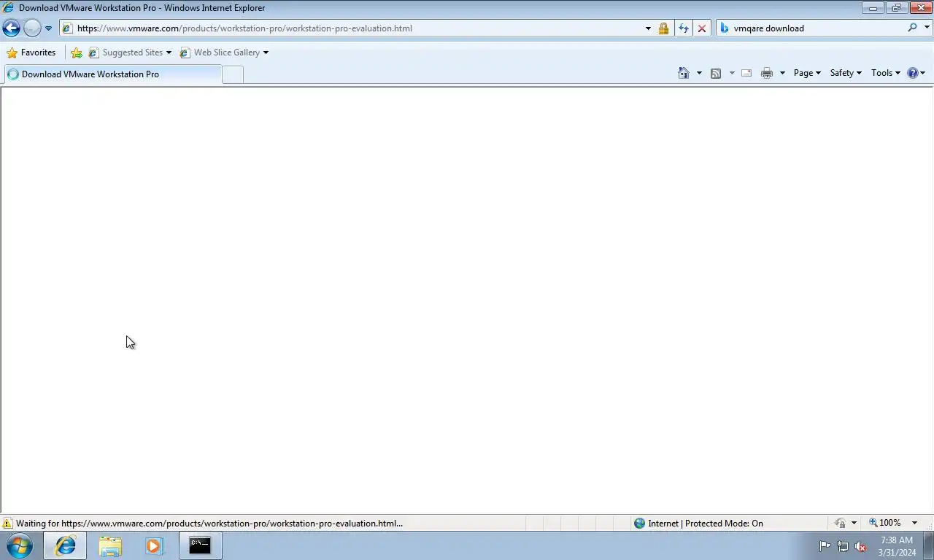This screenshot has height=560, width=934.
Task: Click the network tray icon
Action: [x=843, y=546]
